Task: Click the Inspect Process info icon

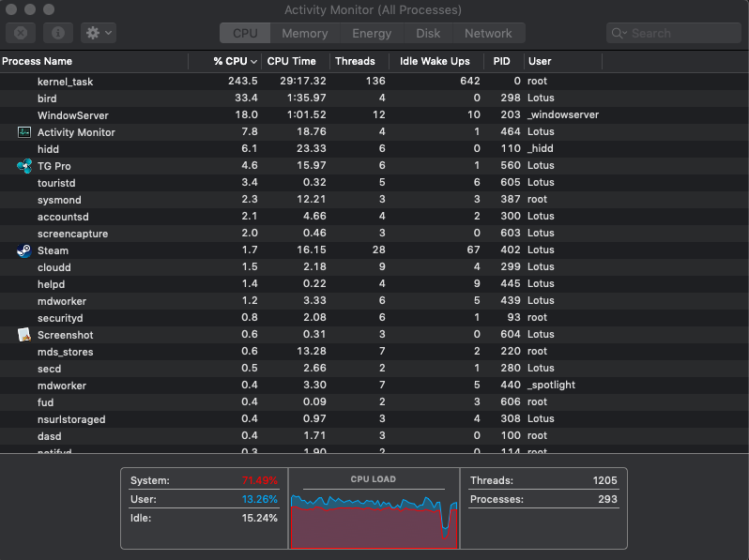Action: pyautogui.click(x=58, y=33)
